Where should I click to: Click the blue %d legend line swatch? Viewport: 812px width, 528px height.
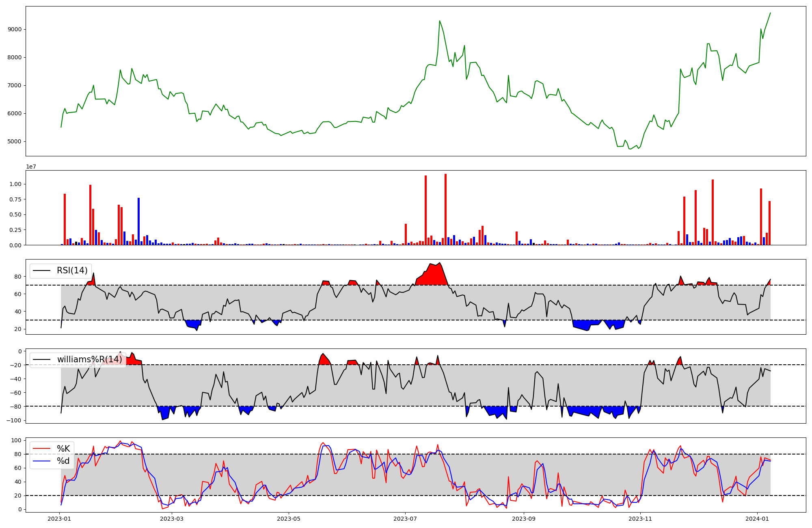[x=41, y=461]
